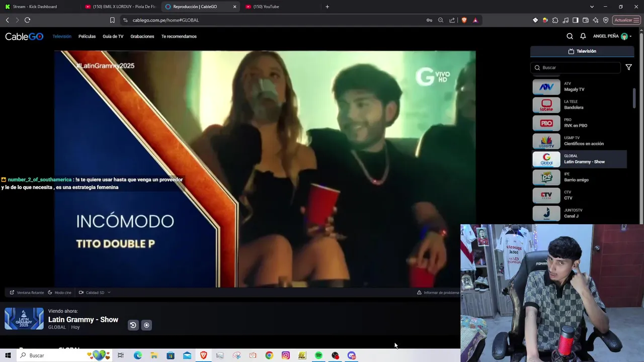
Task: Share this page icon
Action: (452, 20)
